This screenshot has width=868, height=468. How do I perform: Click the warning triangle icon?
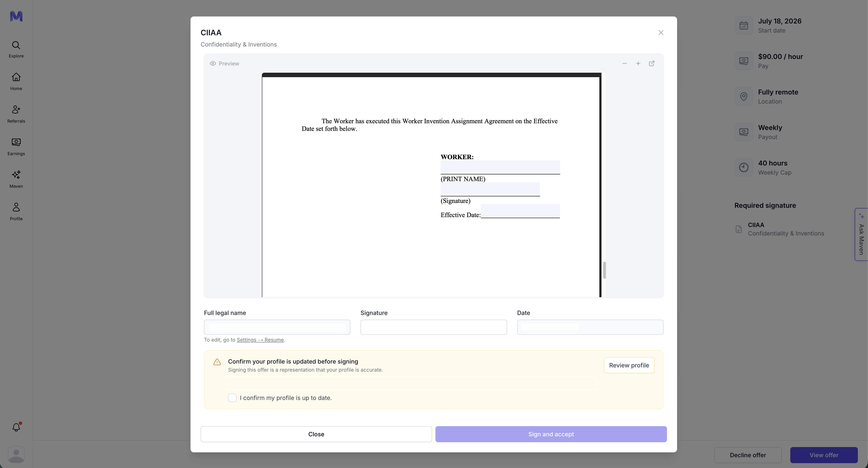[217, 362]
